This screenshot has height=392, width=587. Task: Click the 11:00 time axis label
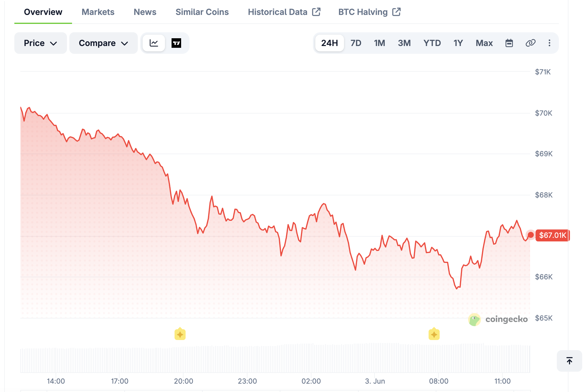[x=502, y=381]
